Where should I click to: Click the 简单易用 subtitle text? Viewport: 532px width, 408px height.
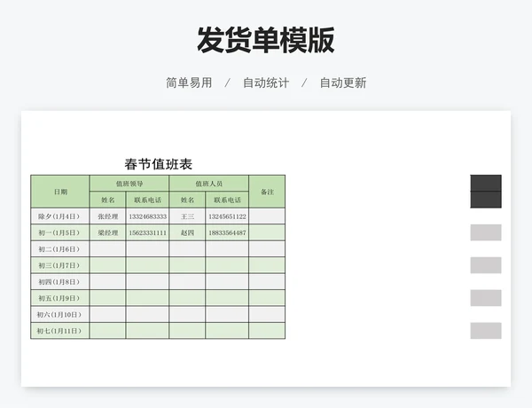point(189,82)
